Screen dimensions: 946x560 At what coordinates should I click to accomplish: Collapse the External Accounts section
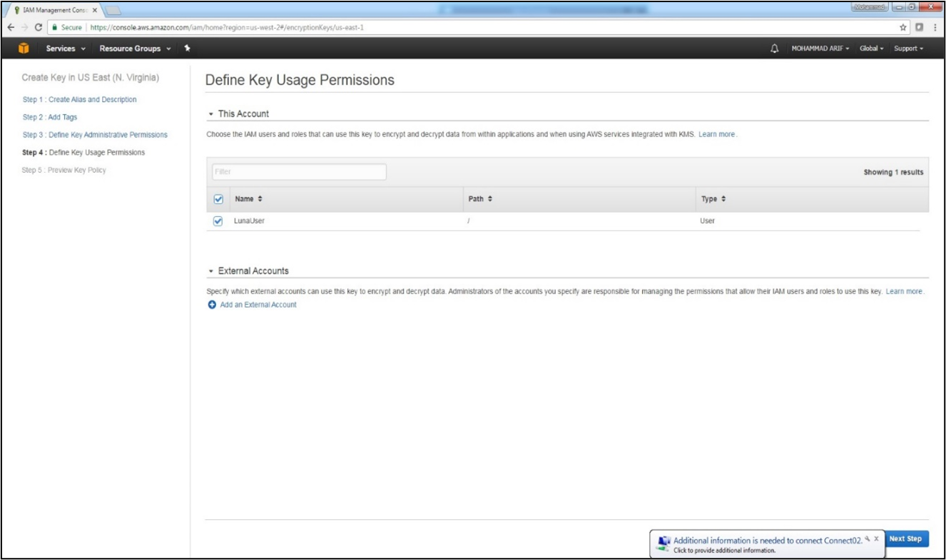click(x=211, y=272)
